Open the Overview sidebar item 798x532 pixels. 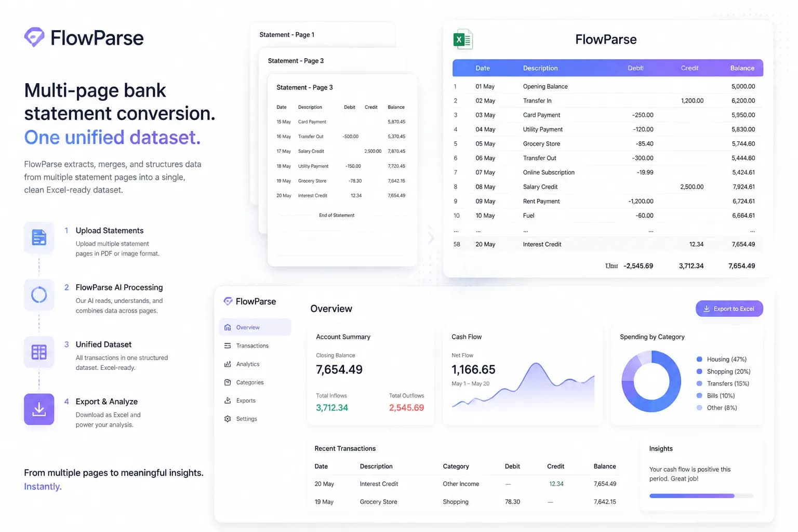click(x=255, y=327)
